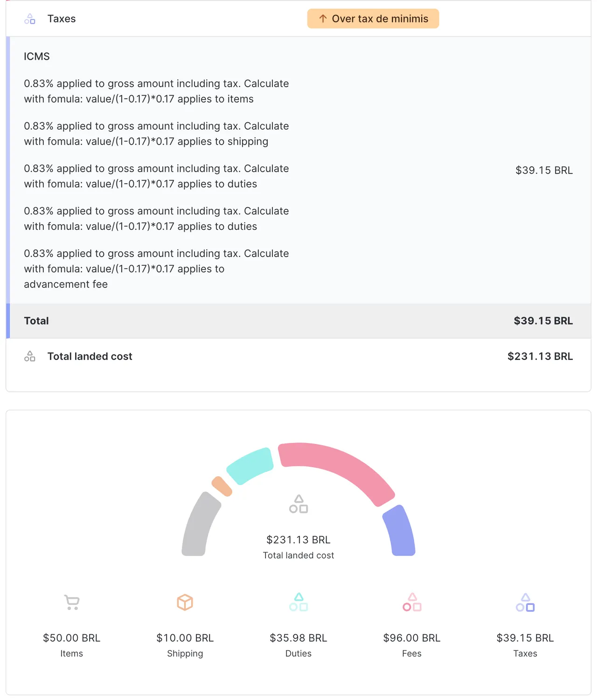The image size is (597, 700).
Task: Click the shapes icon in gauge center
Action: point(298,504)
